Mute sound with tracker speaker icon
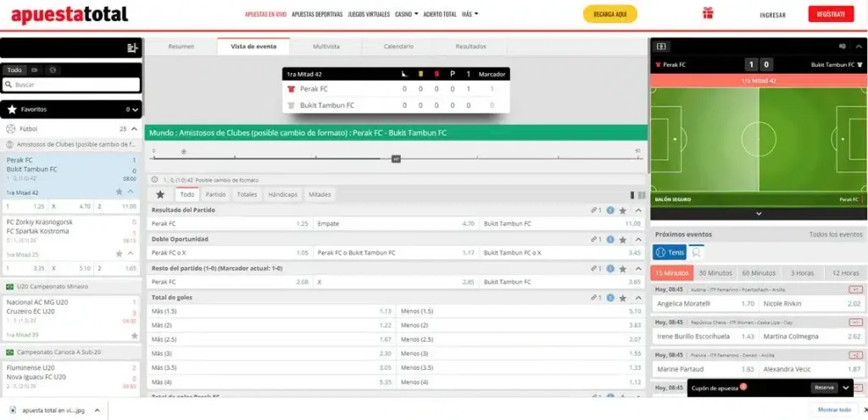The height and width of the screenshot is (420, 868). [843, 47]
